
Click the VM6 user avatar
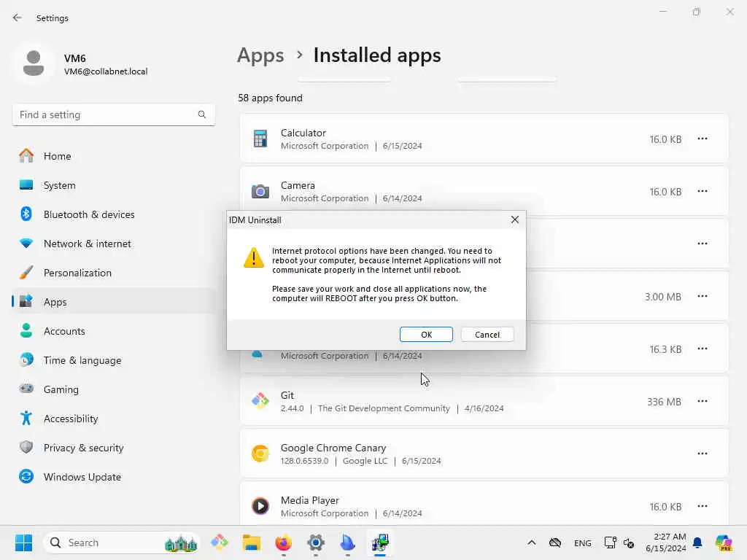[x=34, y=63]
